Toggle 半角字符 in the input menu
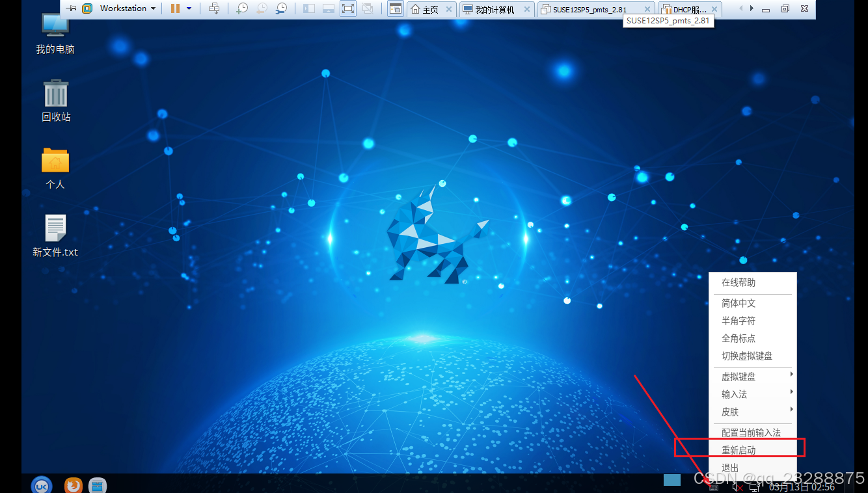 [x=739, y=321]
